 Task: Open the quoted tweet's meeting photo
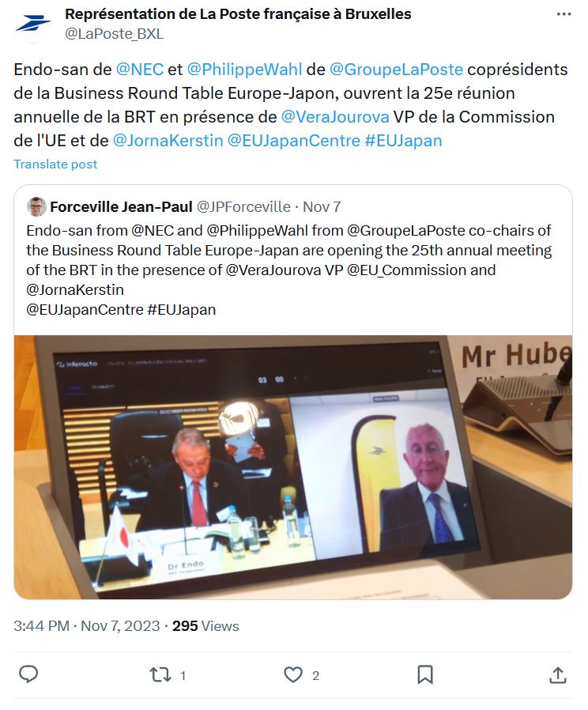click(x=293, y=467)
